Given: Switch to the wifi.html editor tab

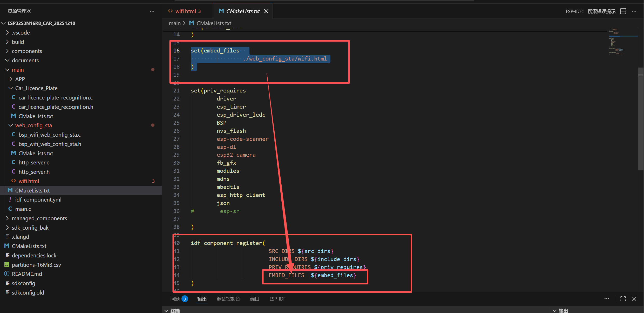Looking at the screenshot, I should point(185,11).
